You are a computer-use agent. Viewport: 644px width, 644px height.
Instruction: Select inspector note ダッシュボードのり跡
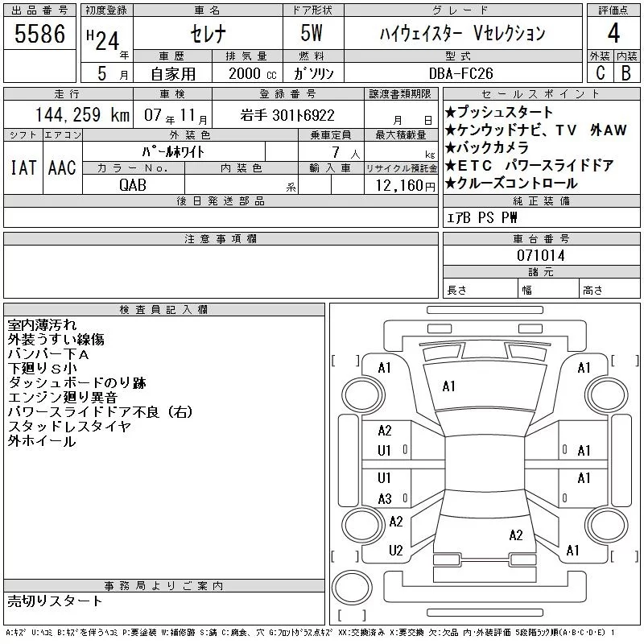pyautogui.click(x=76, y=383)
